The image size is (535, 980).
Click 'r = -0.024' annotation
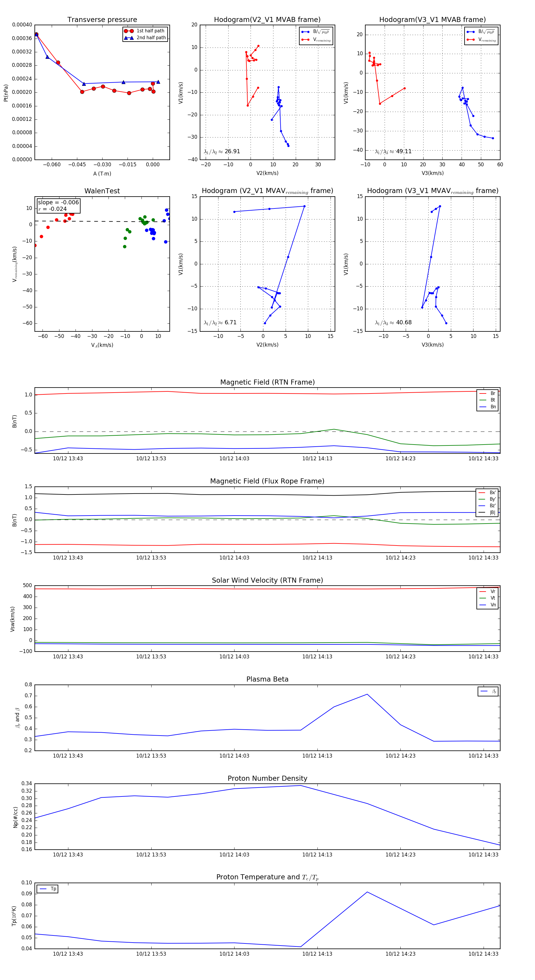(x=53, y=209)
